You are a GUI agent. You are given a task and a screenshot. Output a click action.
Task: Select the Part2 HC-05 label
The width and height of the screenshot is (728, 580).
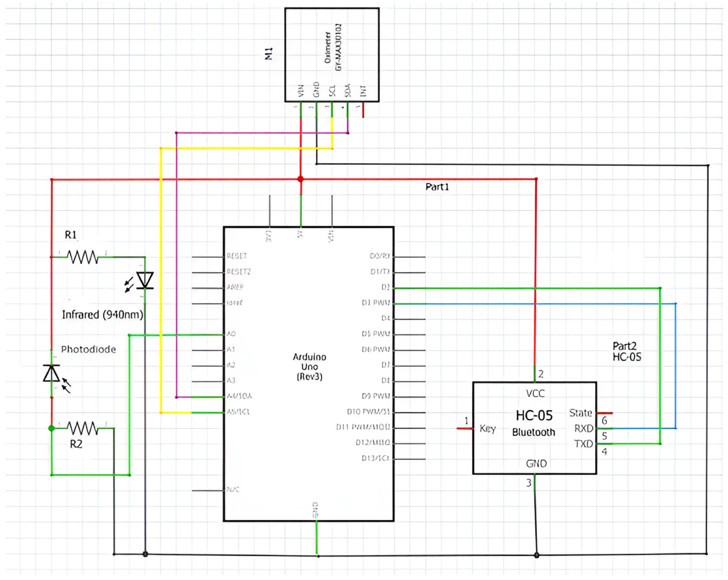click(x=627, y=352)
